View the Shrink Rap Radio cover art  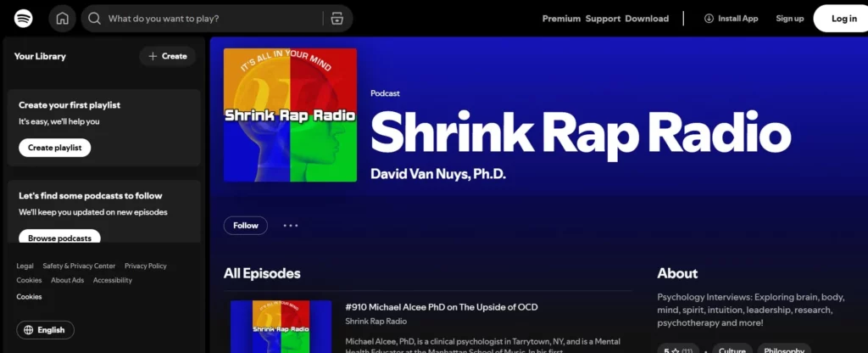pyautogui.click(x=290, y=115)
